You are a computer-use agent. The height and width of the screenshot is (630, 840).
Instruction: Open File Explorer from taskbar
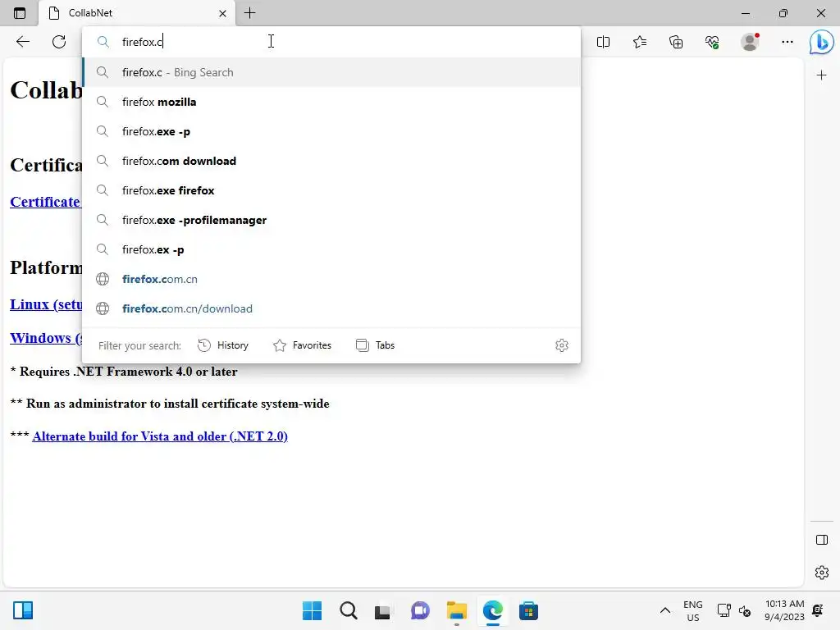(456, 610)
